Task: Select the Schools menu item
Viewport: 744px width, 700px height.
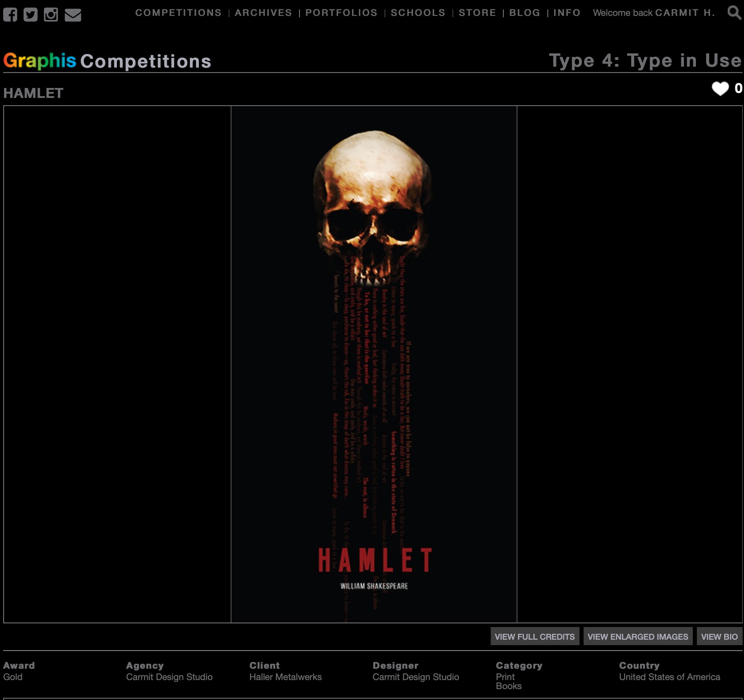Action: (418, 13)
